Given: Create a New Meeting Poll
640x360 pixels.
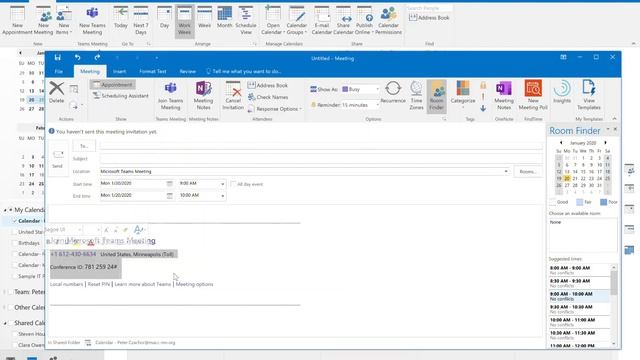Looking at the screenshot, I should point(533,96).
